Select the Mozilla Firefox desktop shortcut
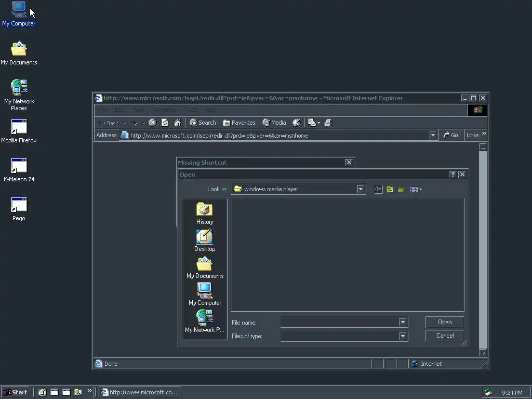The width and height of the screenshot is (532, 399). click(x=19, y=131)
